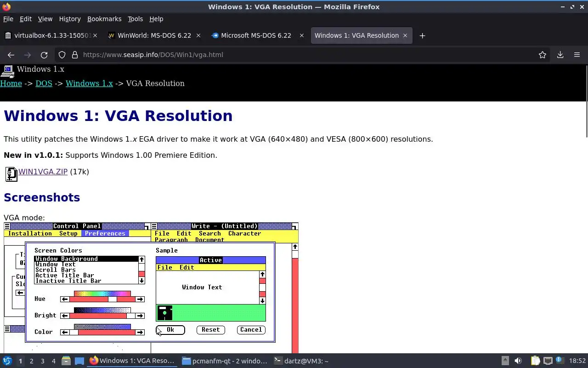Click the page vertical scrollbar thumb

coord(586,101)
